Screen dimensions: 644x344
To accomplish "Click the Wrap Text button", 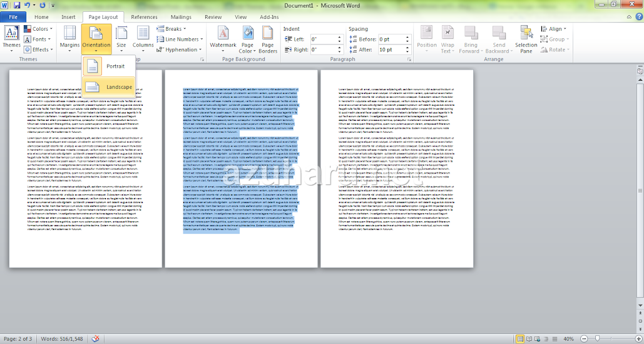I will 447,39.
